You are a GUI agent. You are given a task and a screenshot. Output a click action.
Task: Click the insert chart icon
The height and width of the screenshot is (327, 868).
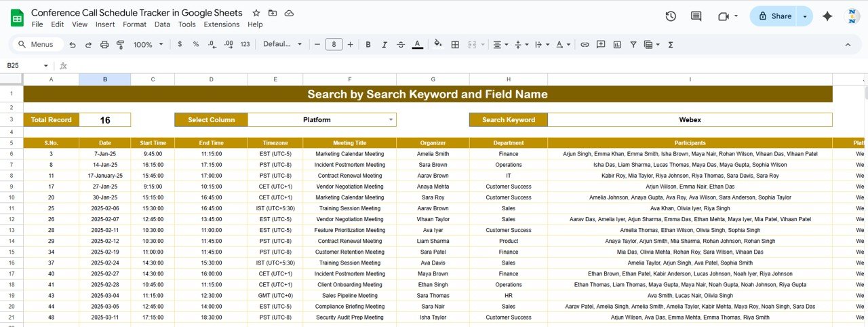(617, 45)
